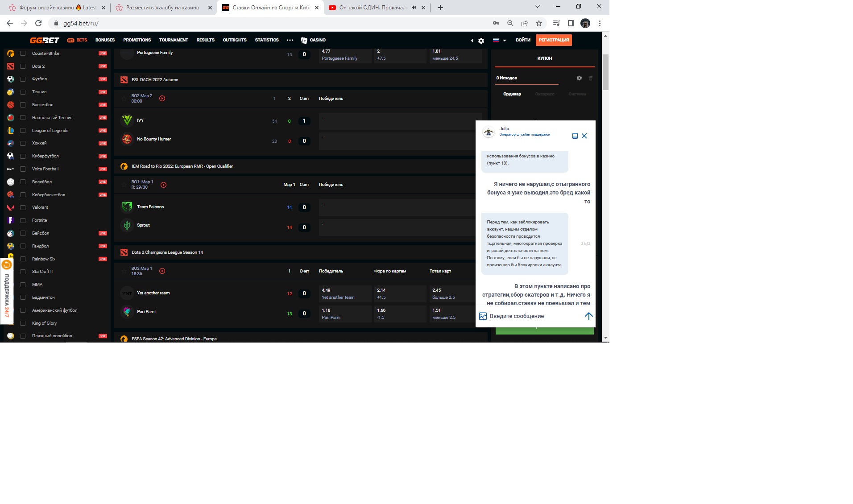
Task: Collapse coupon panel arrow
Action: point(472,41)
